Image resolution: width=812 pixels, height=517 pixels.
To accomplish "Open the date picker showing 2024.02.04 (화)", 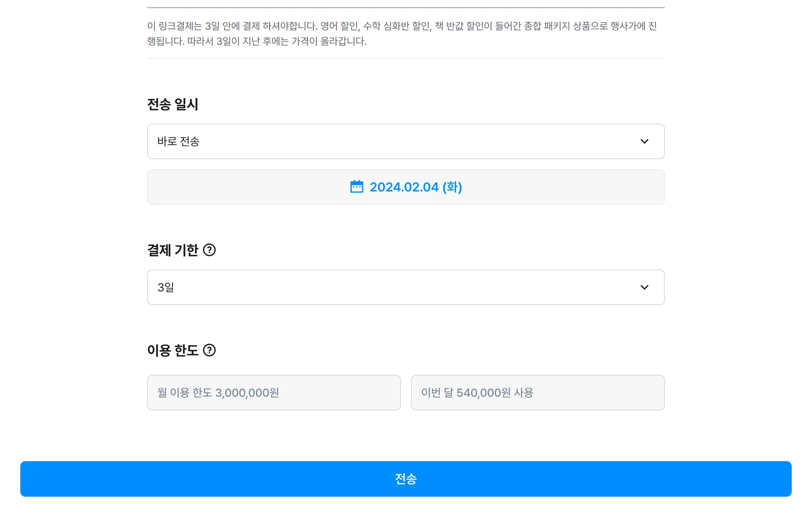I will click(406, 187).
